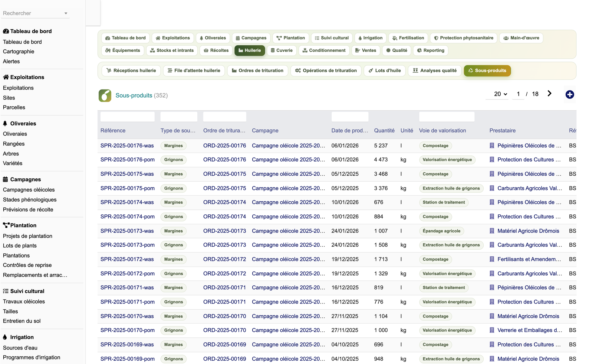Click the Tableau de bord gauge icon in sidebar
The image size is (589, 364).
click(x=6, y=31)
